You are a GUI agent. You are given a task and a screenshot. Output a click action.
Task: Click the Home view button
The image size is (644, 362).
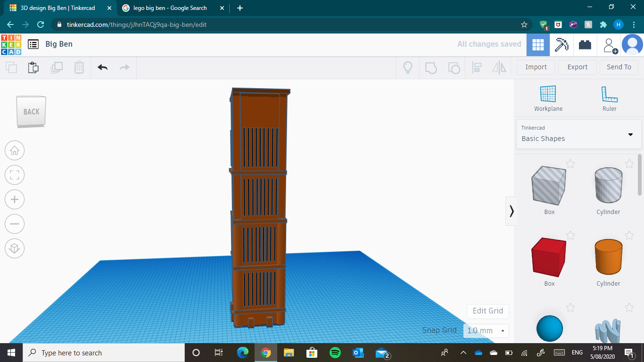click(x=15, y=150)
